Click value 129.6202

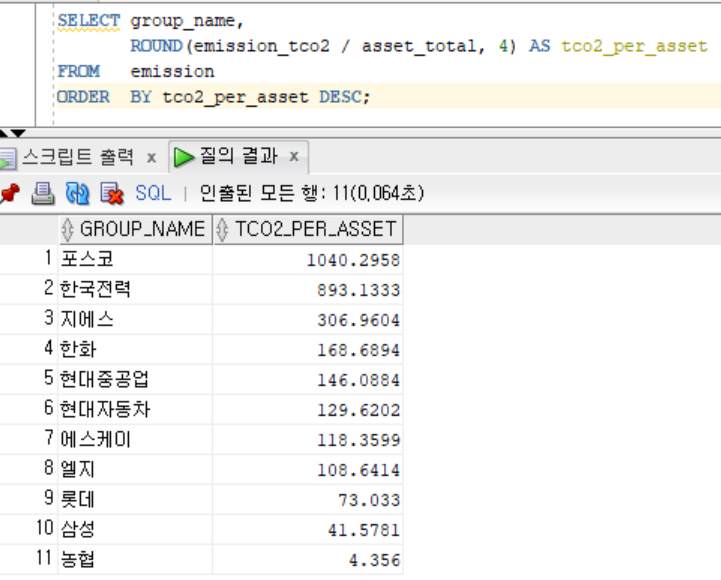[x=359, y=410]
